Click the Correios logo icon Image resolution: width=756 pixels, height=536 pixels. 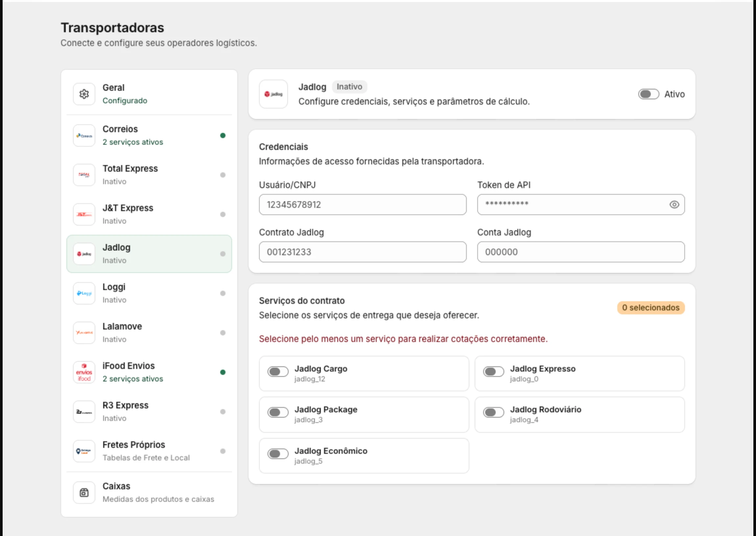[84, 136]
